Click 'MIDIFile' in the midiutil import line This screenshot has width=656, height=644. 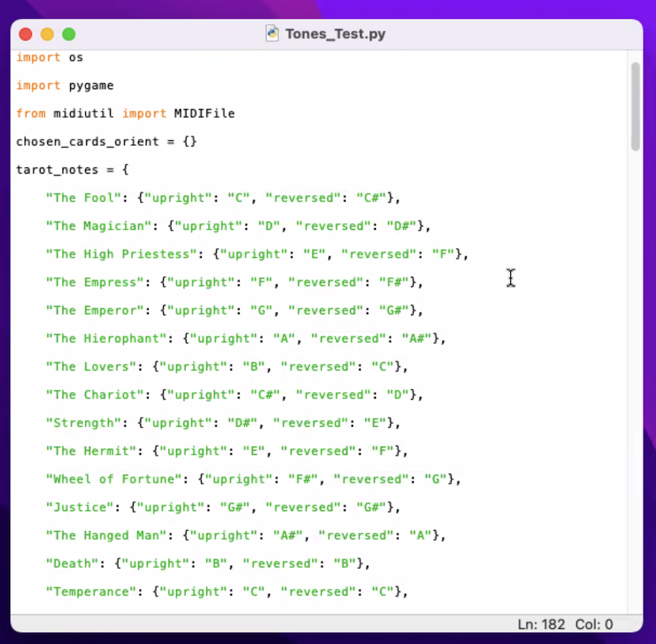204,113
